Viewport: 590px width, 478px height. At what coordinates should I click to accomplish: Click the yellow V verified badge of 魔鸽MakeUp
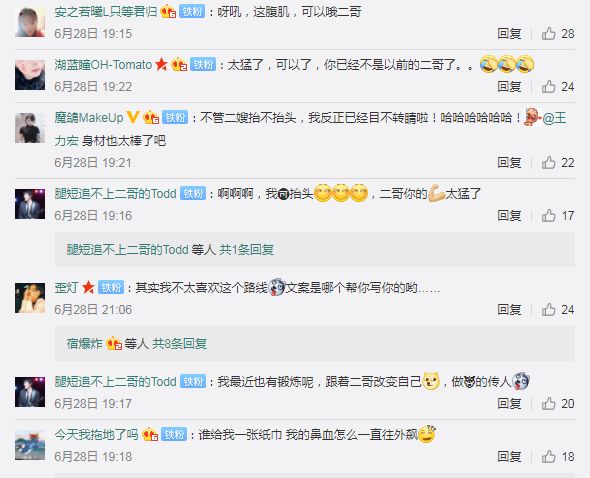132,118
